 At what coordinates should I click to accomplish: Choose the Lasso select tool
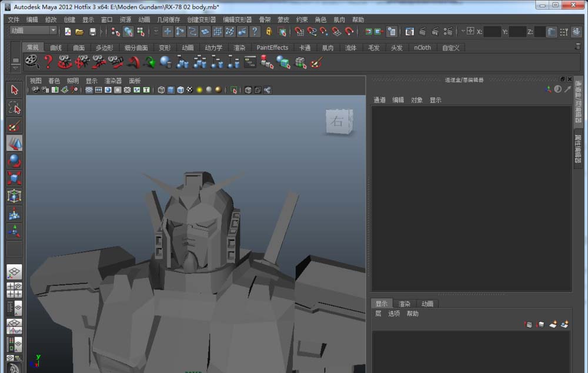pyautogui.click(x=15, y=107)
